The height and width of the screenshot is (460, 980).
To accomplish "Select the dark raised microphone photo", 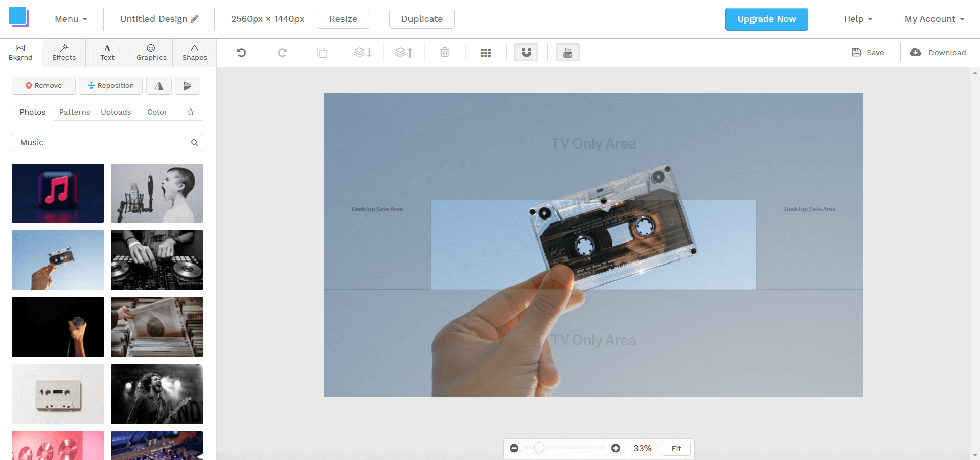I will (x=58, y=327).
